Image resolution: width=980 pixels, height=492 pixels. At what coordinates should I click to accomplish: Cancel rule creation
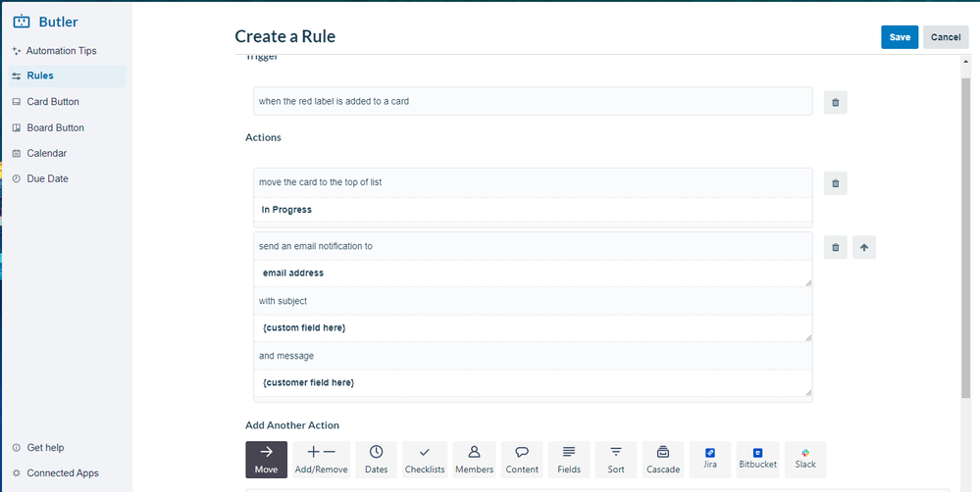tap(946, 37)
